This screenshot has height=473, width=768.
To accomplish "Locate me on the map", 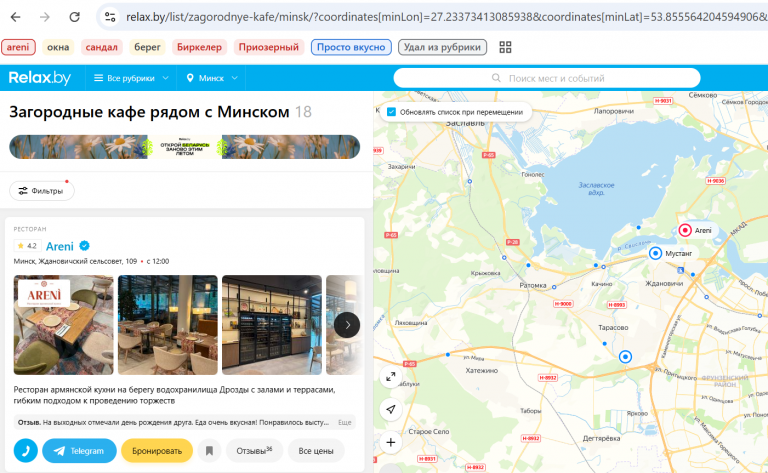I will [x=390, y=409].
